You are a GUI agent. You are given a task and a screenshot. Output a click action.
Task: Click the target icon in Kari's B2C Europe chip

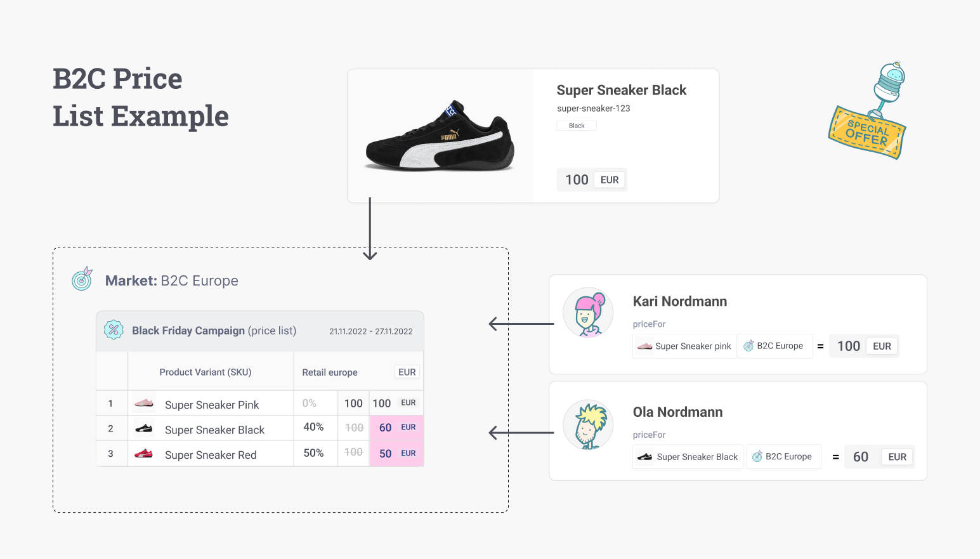click(748, 346)
